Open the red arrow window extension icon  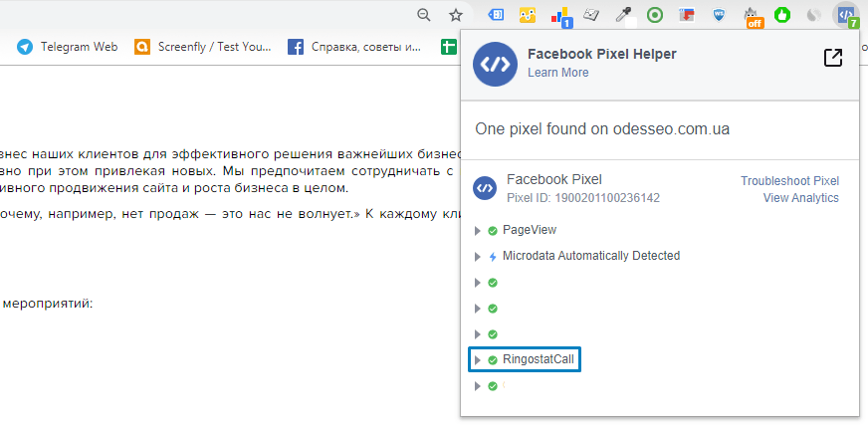tap(687, 15)
